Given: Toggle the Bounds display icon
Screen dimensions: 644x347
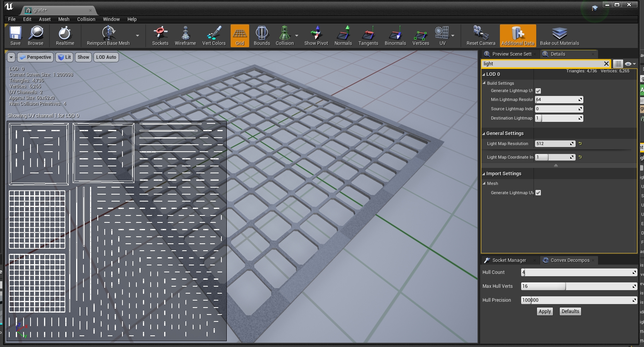Looking at the screenshot, I should tap(262, 36).
